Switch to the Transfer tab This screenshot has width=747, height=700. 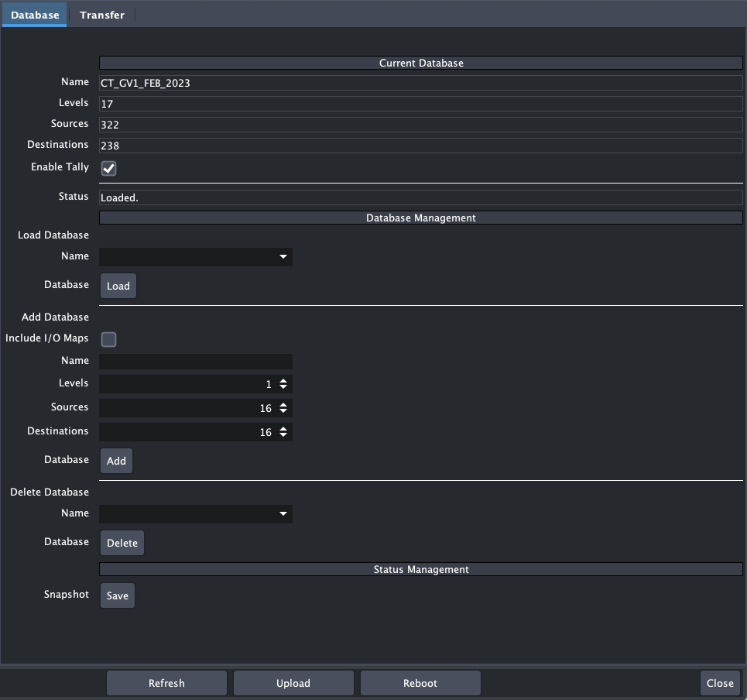pyautogui.click(x=101, y=14)
